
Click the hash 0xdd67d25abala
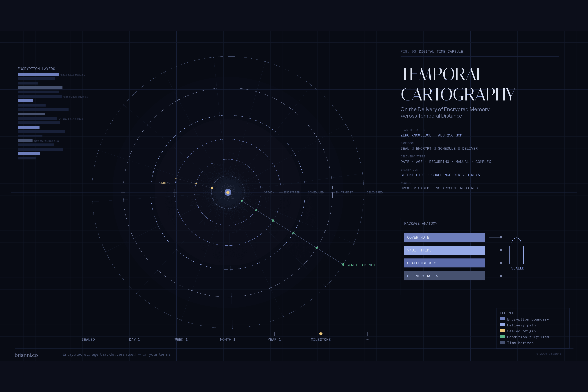(x=46, y=141)
